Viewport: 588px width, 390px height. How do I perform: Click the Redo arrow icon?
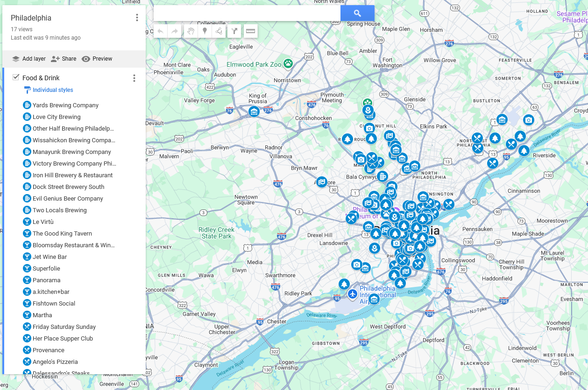174,31
